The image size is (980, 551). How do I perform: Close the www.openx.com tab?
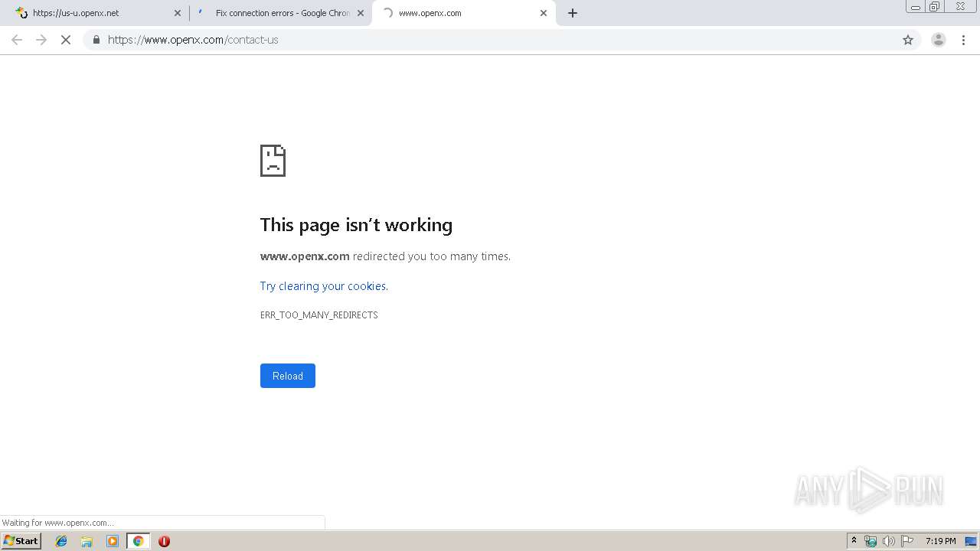click(x=544, y=13)
